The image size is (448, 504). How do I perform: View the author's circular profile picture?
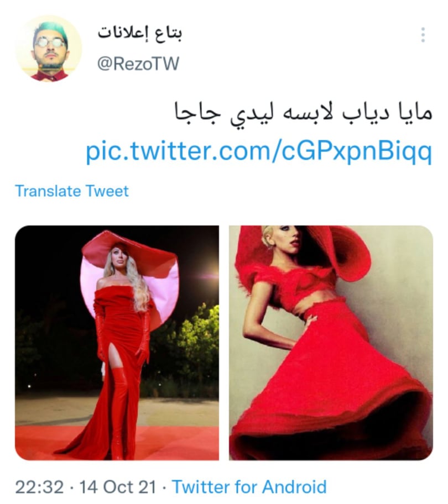(50, 48)
